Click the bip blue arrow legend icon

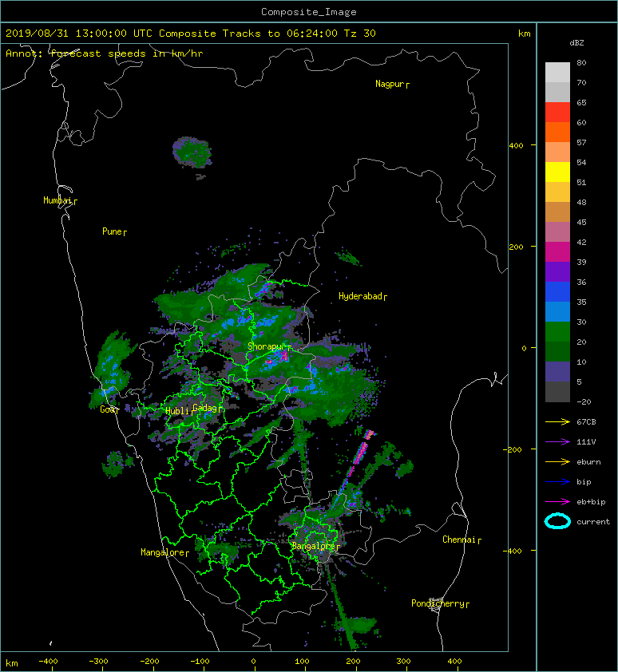click(557, 482)
